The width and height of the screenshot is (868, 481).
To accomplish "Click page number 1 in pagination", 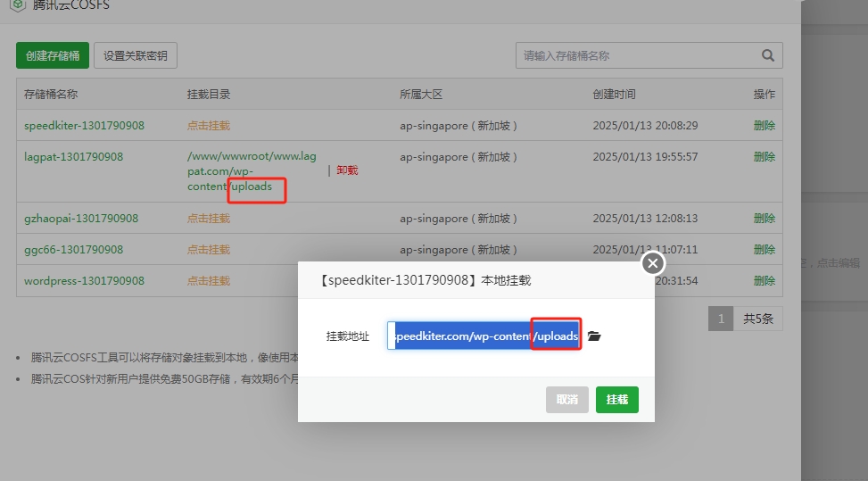I will [721, 319].
